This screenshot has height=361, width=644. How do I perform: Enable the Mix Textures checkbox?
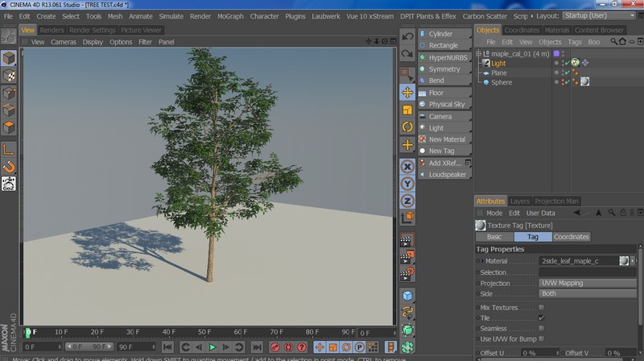click(541, 307)
